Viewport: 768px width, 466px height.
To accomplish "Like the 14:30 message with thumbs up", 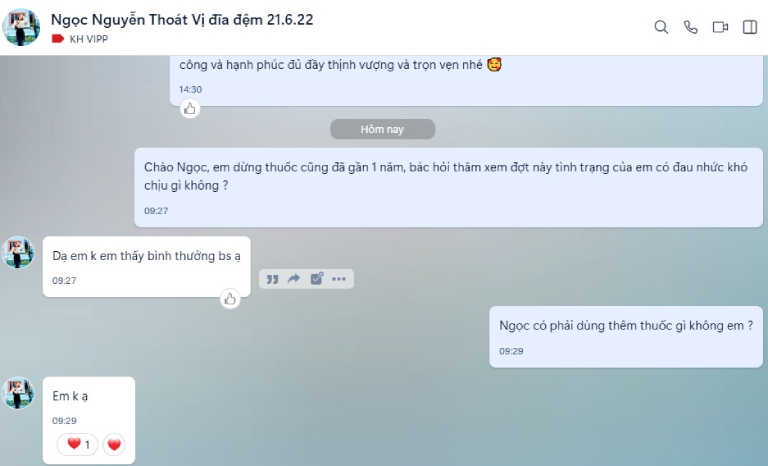I will tap(190, 108).
